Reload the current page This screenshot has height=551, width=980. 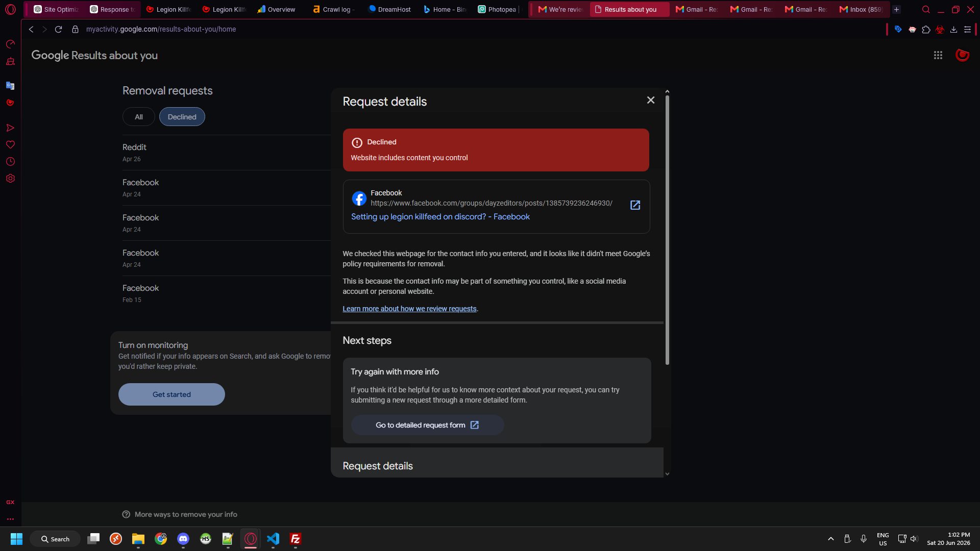(x=59, y=30)
